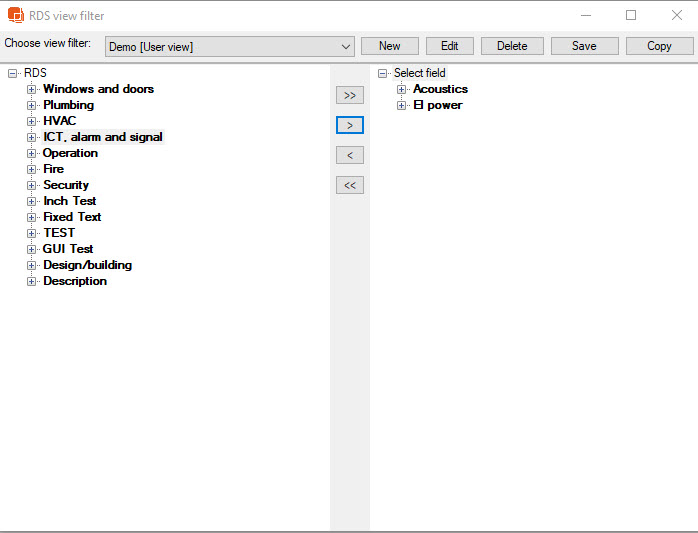
Task: Expand the Fire node
Action: click(x=31, y=170)
